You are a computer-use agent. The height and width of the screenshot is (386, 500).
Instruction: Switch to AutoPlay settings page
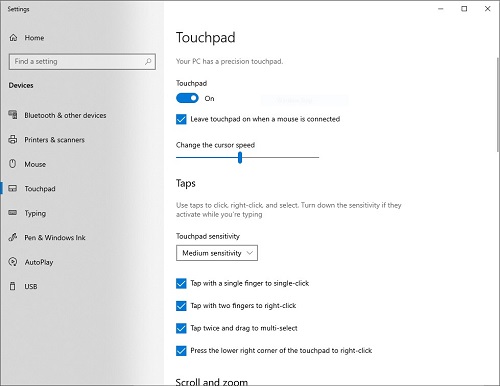[x=39, y=262]
